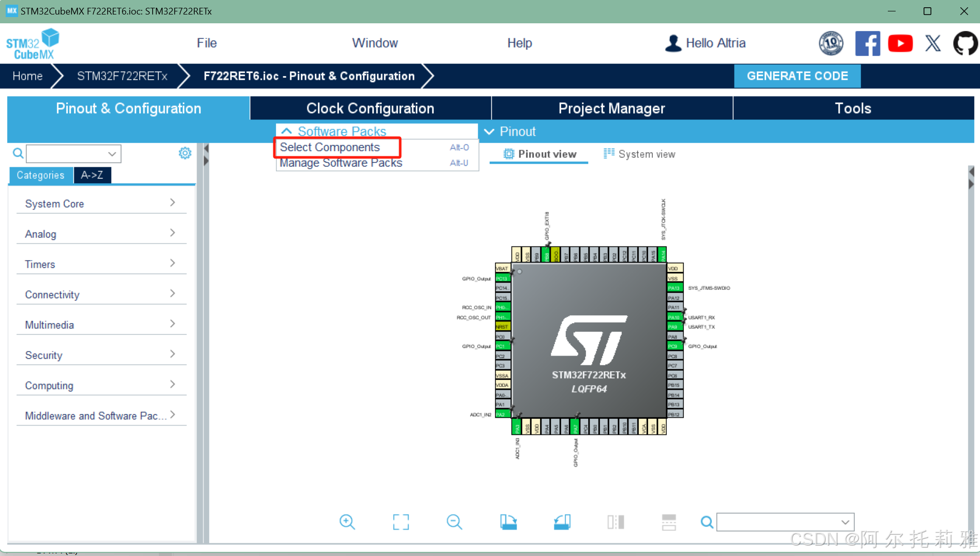Click the GENERATE CODE button
The image size is (980, 556).
(x=797, y=76)
